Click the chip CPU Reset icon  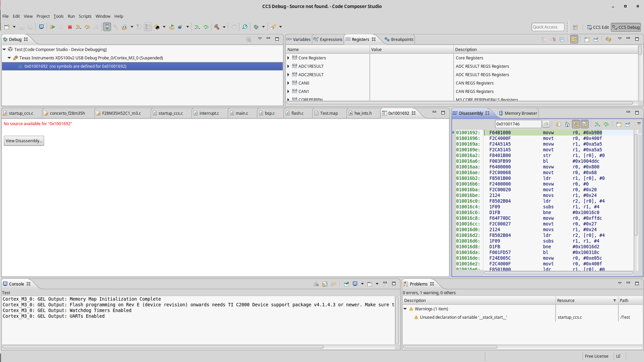[x=157, y=27]
